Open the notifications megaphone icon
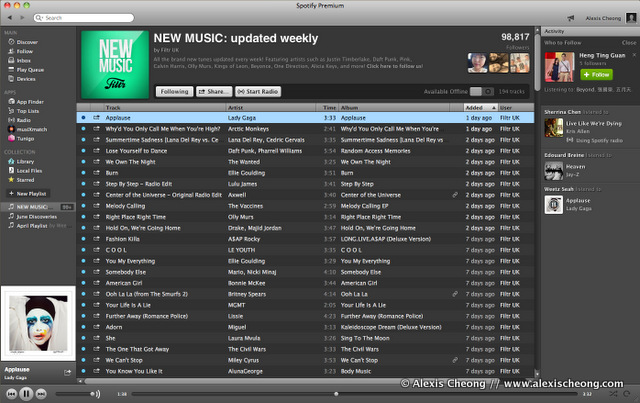Viewport: 640px width, 403px height. pos(571,18)
